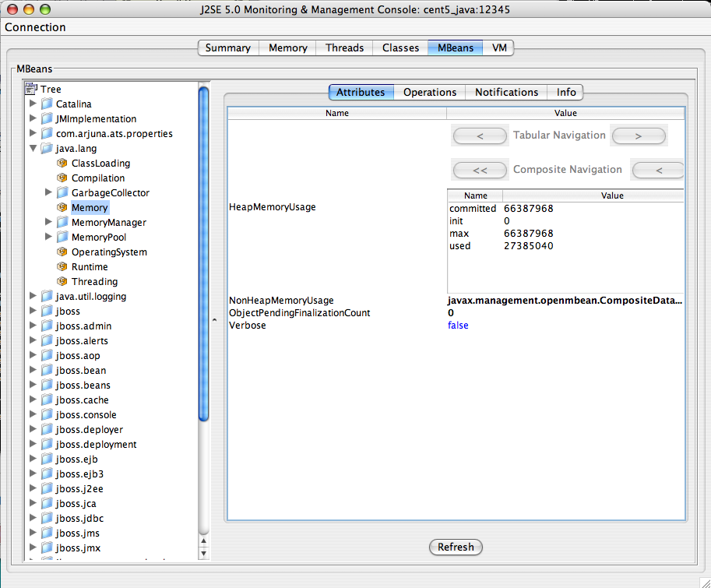
Task: Click the jboss.cache folder icon
Action: 47,400
